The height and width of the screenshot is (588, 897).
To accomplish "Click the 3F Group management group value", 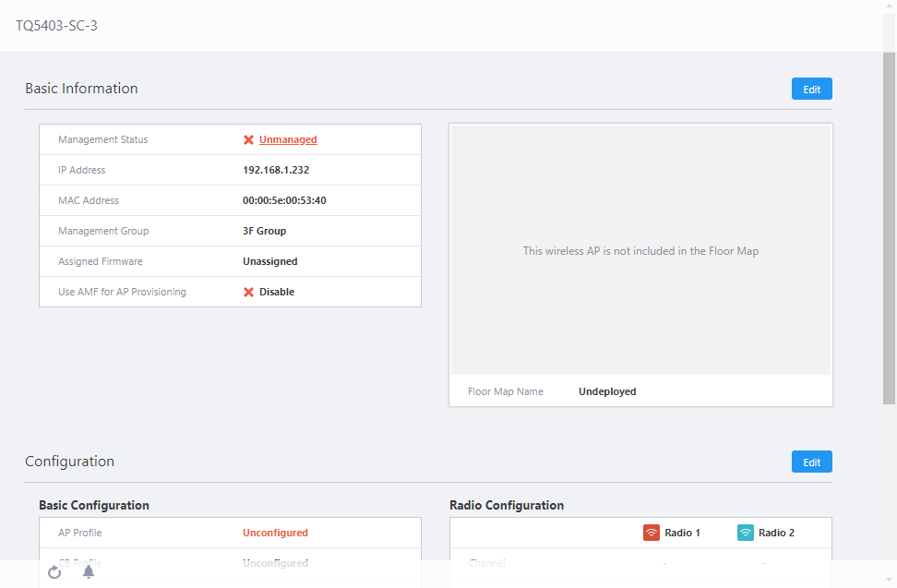I will coord(264,231).
